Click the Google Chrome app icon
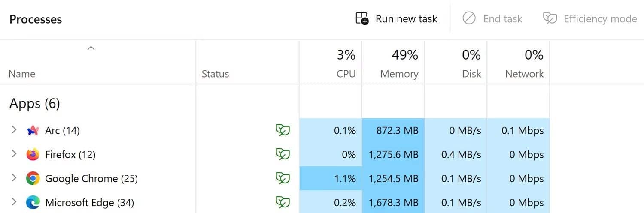Screen dimensions: 644x213 (x=33, y=179)
